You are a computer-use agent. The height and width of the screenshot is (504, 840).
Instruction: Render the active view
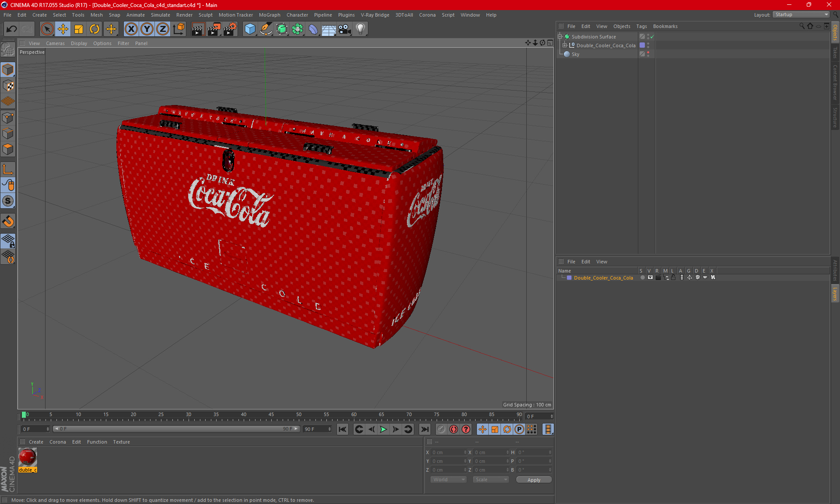(x=198, y=29)
